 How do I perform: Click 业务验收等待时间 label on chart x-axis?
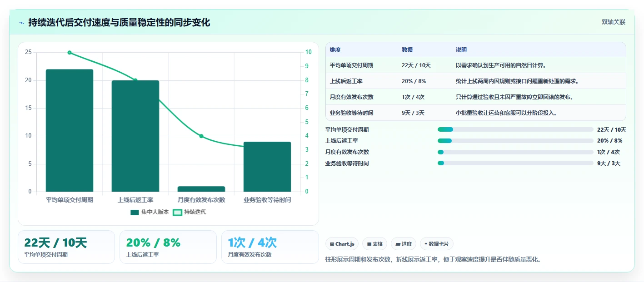(267, 200)
